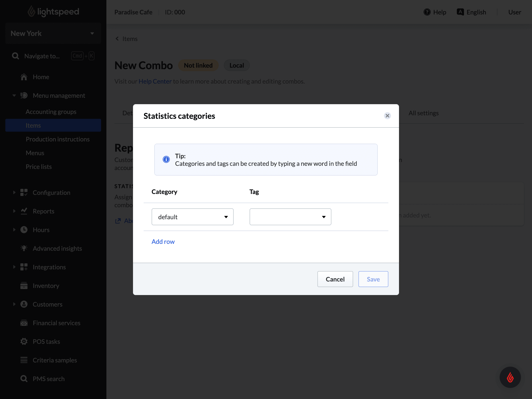The image size is (532, 399).
Task: Click the Cancel button in dialog
Action: pyautogui.click(x=335, y=279)
